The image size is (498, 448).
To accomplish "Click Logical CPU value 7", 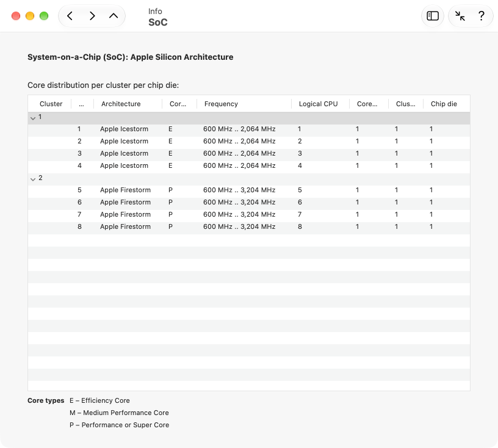I will click(x=300, y=214).
